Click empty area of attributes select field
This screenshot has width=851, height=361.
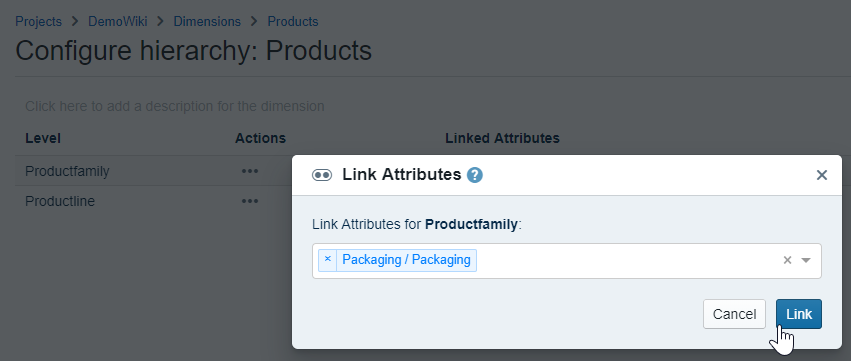tap(624, 261)
